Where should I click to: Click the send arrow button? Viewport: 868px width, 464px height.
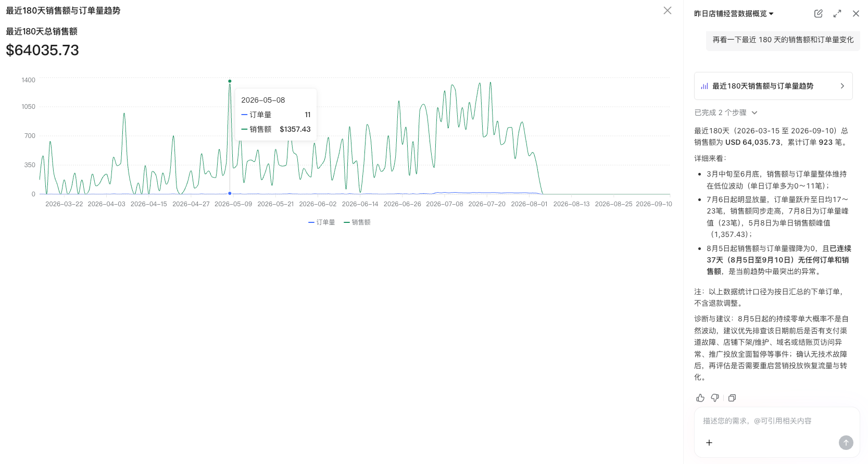click(846, 443)
